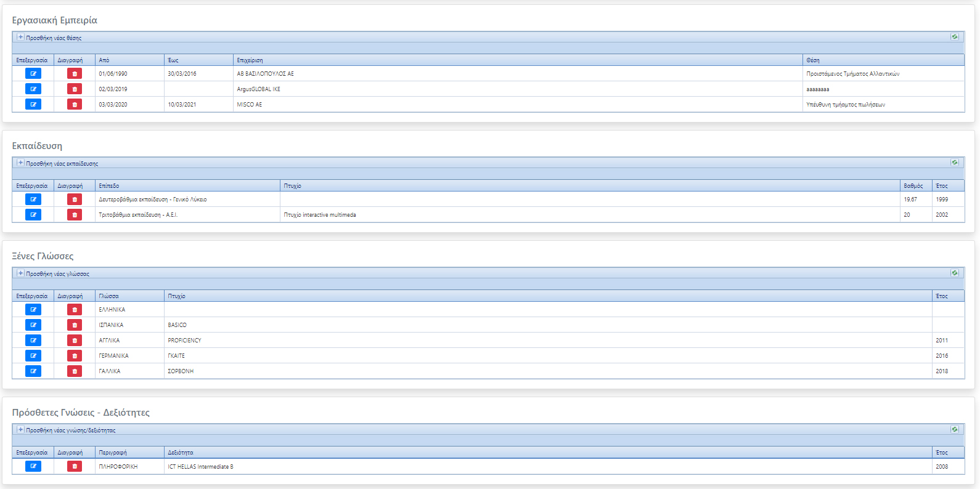This screenshot has height=489, width=980.
Task: Edit the ΙΣΠΑΝΙΚΑ language row
Action: tap(33, 325)
